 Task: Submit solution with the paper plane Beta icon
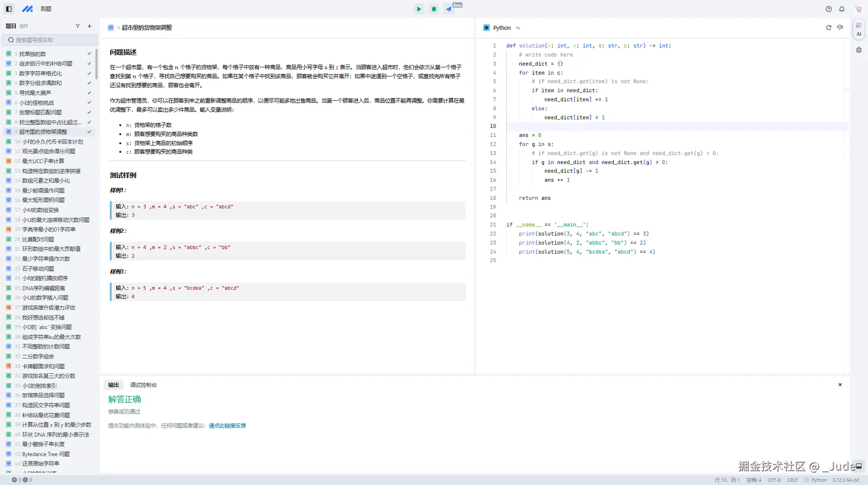click(x=448, y=9)
